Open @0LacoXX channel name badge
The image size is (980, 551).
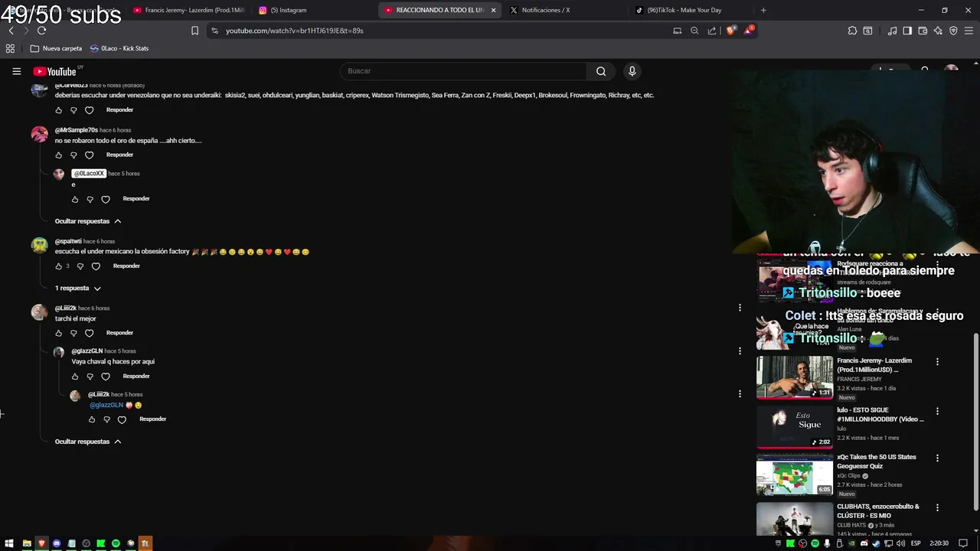pyautogui.click(x=89, y=174)
